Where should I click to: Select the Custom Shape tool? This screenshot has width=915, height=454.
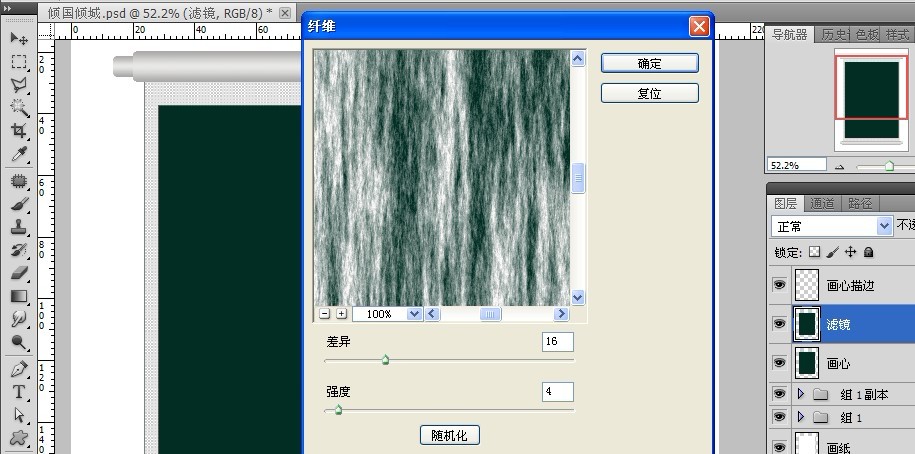(19, 438)
